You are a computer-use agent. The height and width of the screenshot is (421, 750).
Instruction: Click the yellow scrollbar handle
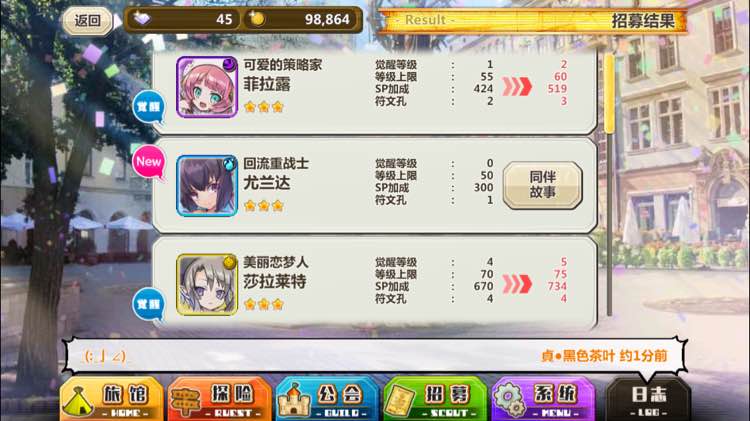(609, 94)
